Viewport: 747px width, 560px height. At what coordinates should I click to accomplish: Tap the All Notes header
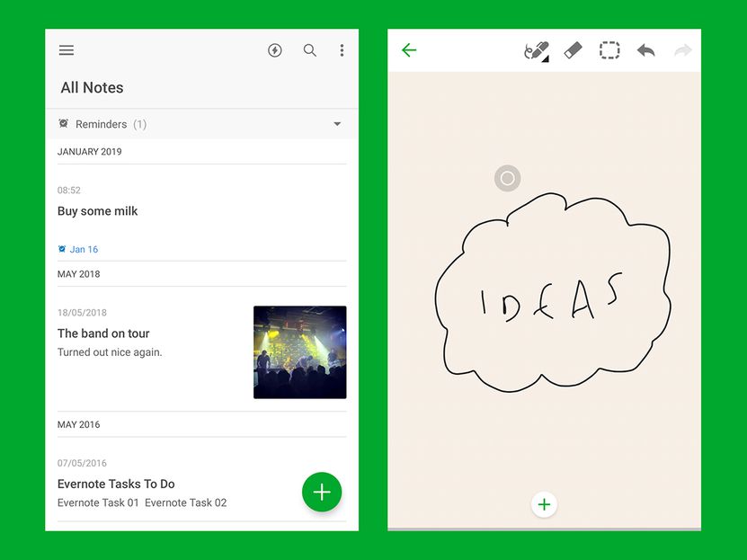91,88
